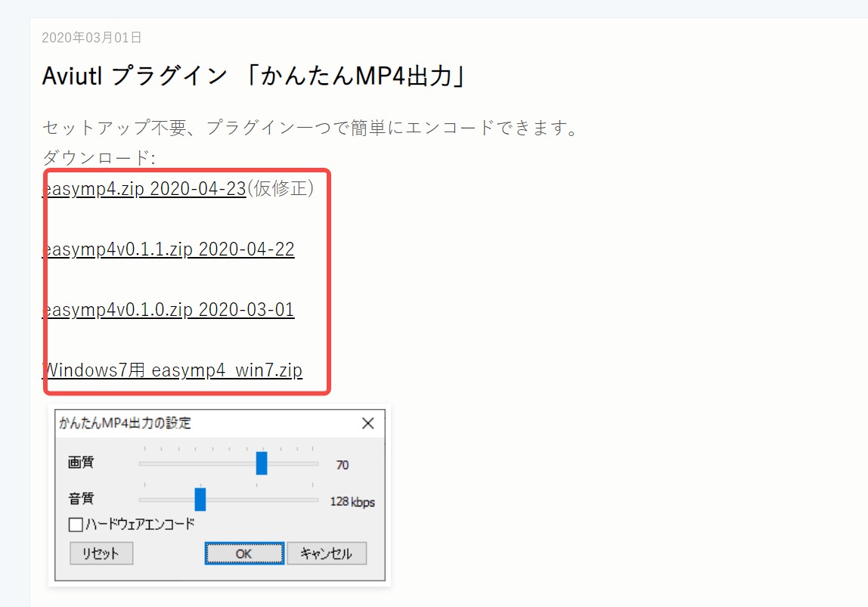Download easymp4v0.1.0.zip 2020-03-01
868x607 pixels.
169,310
